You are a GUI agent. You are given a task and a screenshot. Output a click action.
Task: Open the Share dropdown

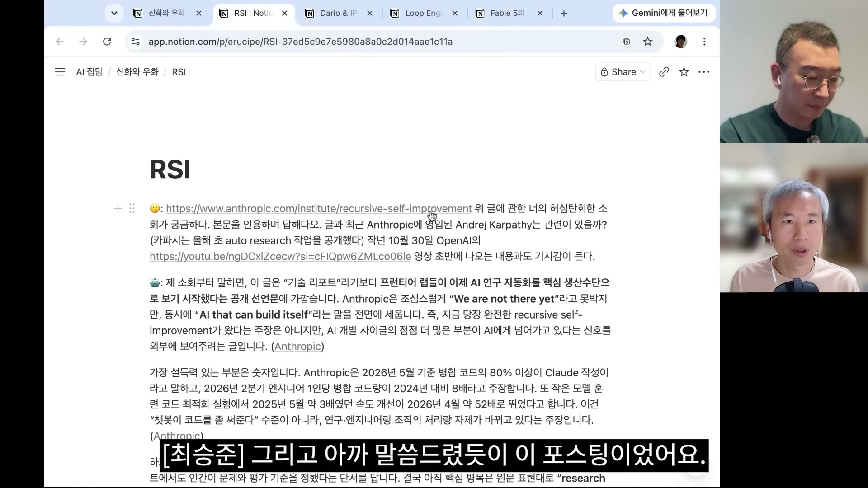coord(623,72)
